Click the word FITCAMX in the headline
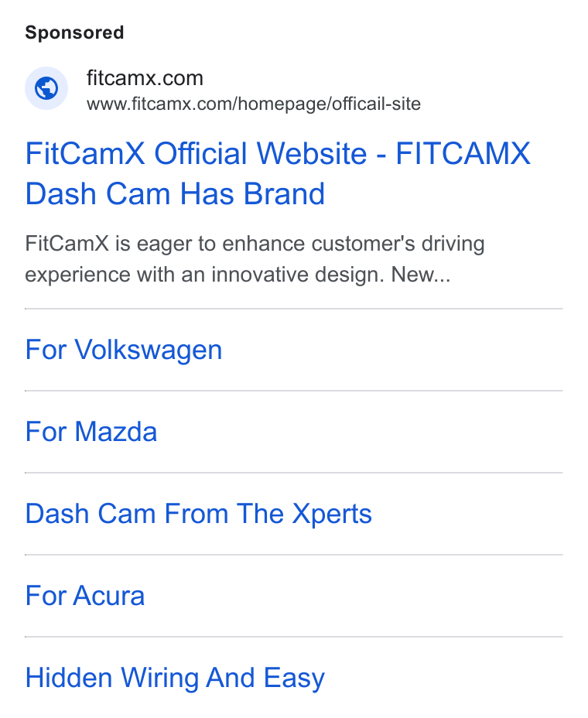Image resolution: width=588 pixels, height=718 pixels. pos(463,153)
